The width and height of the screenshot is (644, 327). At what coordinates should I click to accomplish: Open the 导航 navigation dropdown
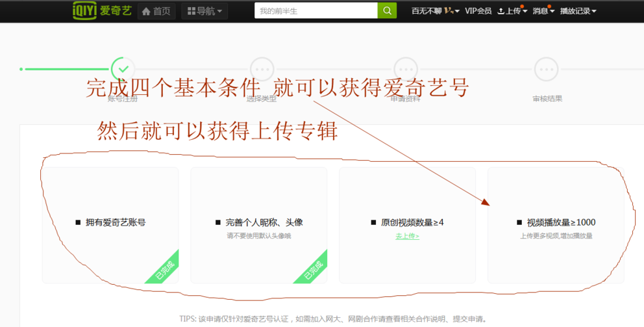click(204, 11)
